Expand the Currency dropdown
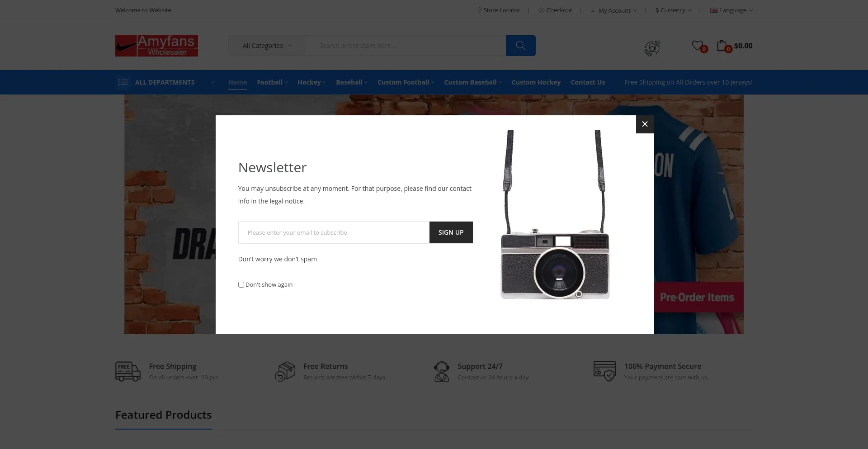 [674, 10]
